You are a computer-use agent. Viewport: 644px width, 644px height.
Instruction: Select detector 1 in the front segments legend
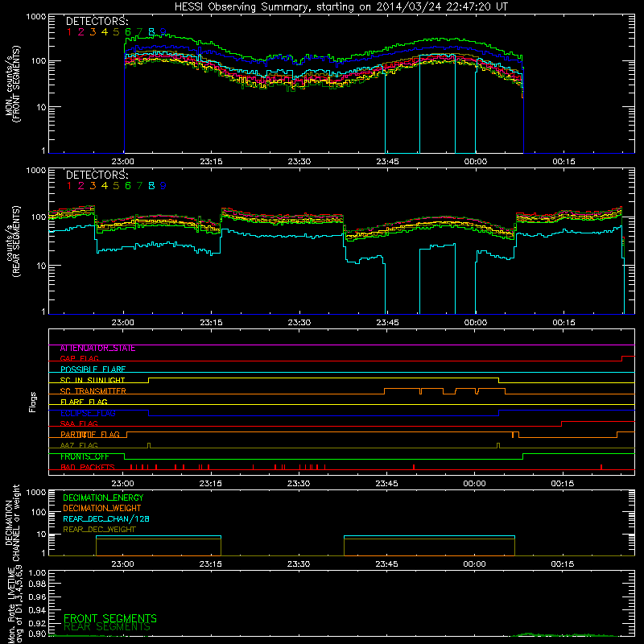click(69, 32)
